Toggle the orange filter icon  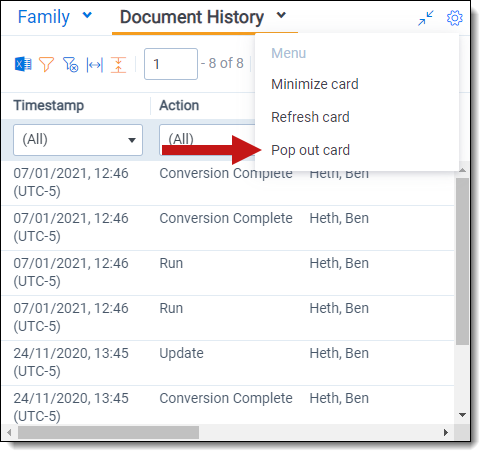46,64
